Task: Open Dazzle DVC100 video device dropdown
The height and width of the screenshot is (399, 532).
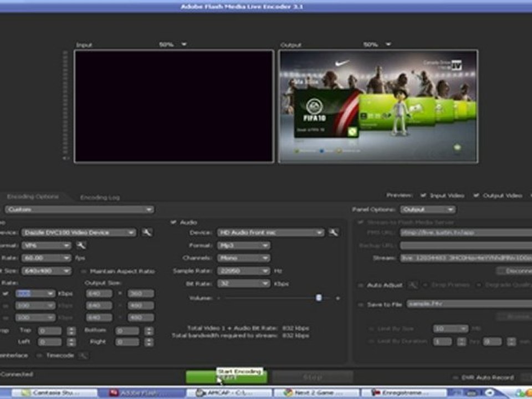Action: (79, 232)
